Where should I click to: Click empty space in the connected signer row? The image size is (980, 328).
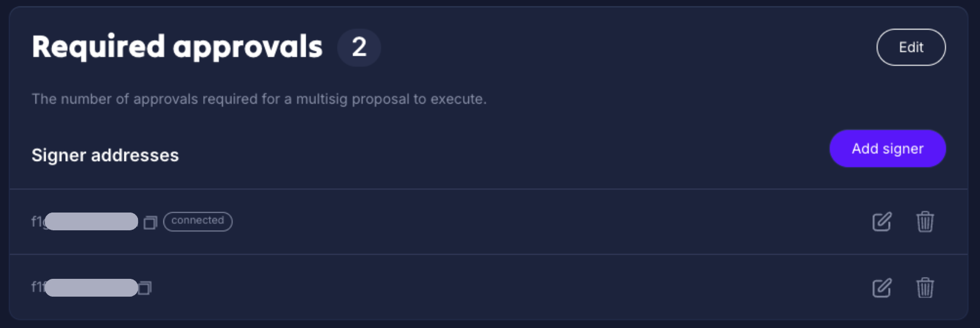[x=533, y=222]
